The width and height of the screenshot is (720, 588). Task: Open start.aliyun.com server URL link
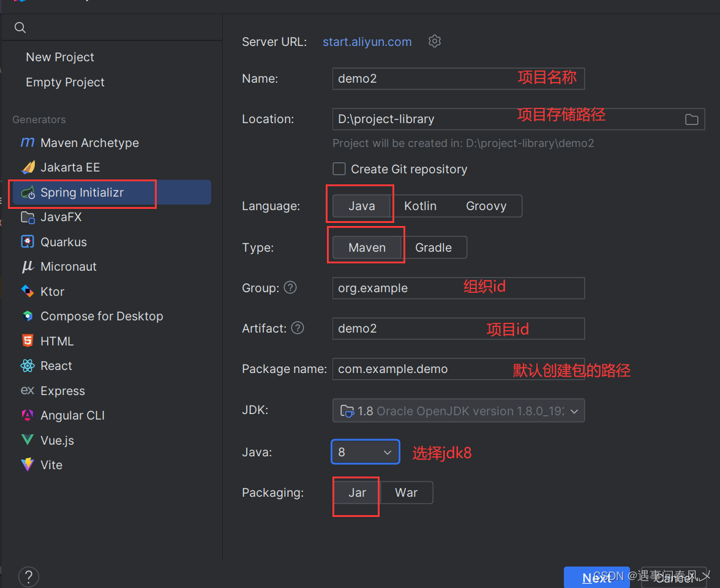(367, 42)
